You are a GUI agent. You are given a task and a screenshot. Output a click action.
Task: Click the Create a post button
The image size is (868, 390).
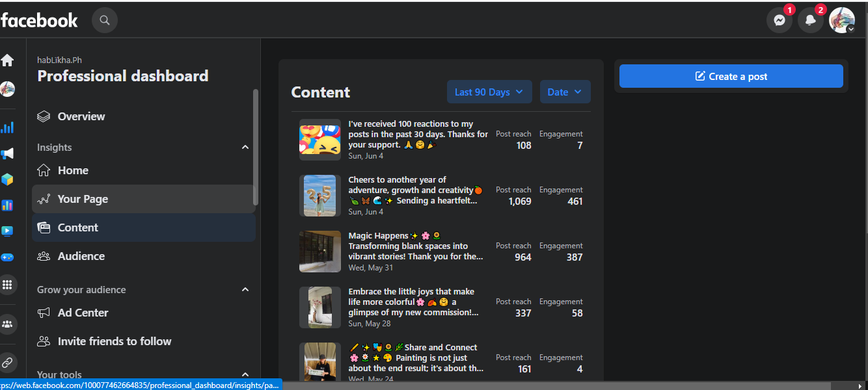(x=731, y=76)
